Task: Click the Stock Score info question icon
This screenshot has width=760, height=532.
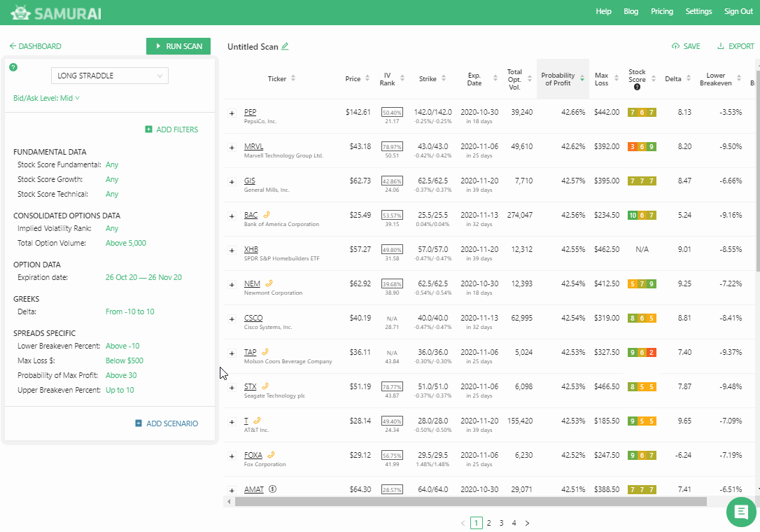Action: tap(637, 87)
